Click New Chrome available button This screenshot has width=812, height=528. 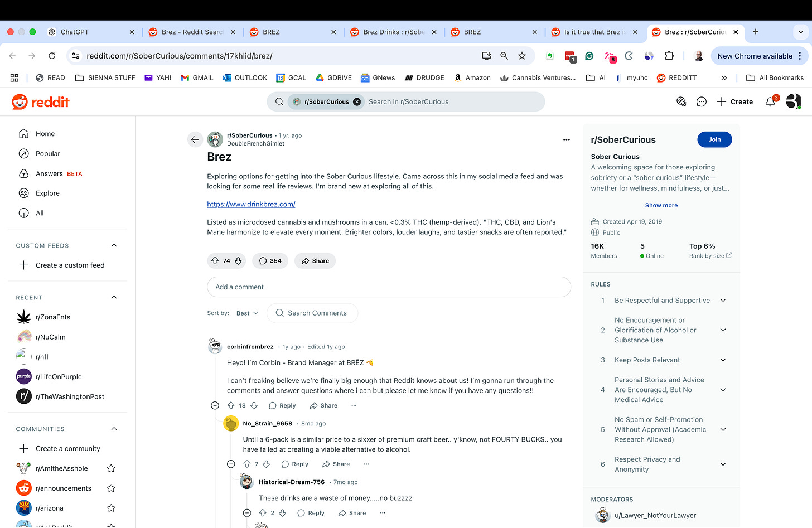[760, 56]
